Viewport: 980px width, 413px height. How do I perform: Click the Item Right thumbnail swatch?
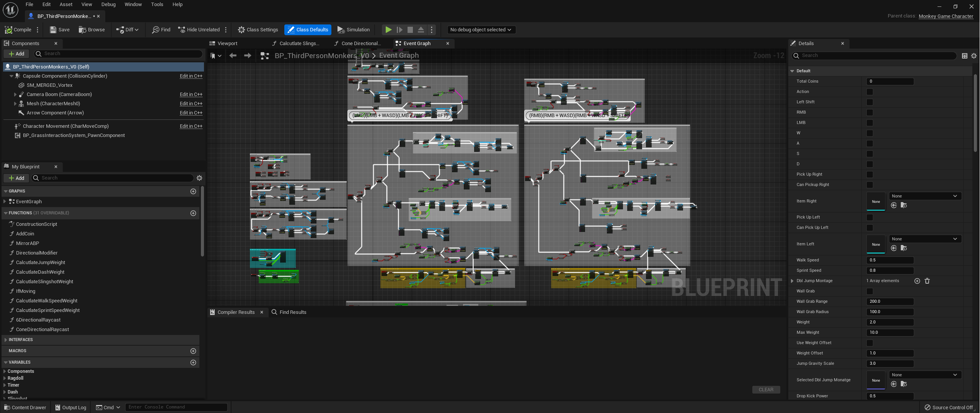876,201
